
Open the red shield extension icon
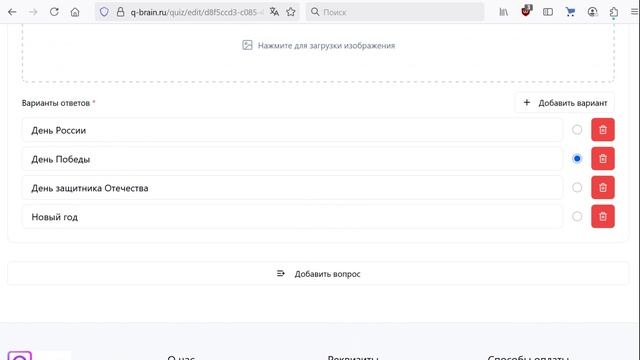(x=527, y=11)
